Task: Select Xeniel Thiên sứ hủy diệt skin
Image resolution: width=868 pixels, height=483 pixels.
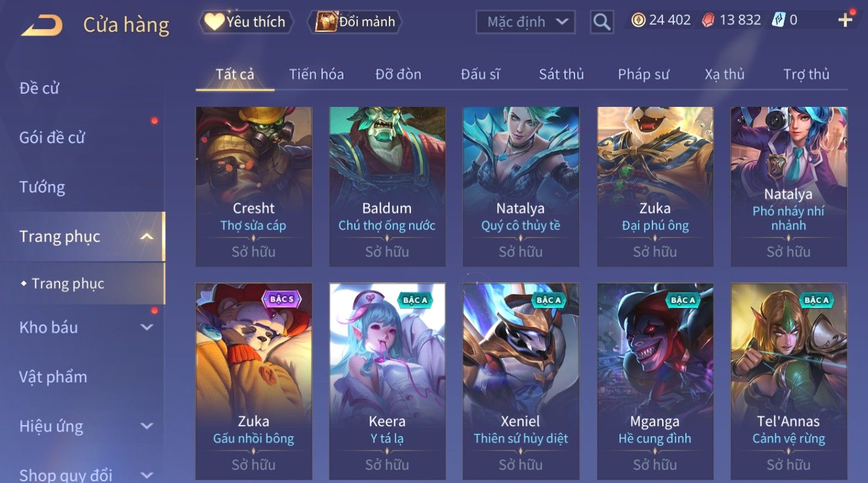Action: pyautogui.click(x=521, y=381)
